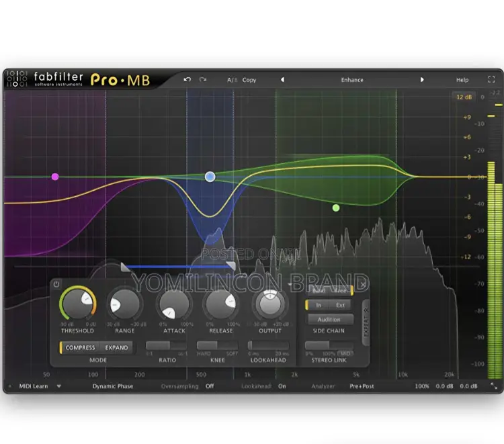Toggle the band power bypass icon
Viewport: 504px width, 444px height.
[x=56, y=284]
